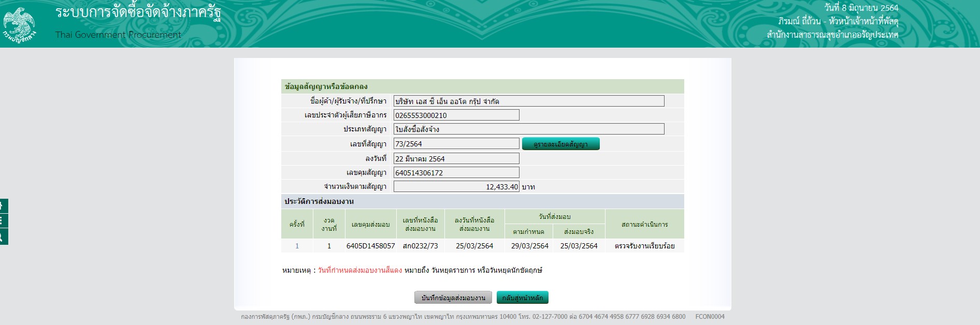Click the contract amount field 12,433.40
Viewport: 980px width, 325px height.
point(456,186)
